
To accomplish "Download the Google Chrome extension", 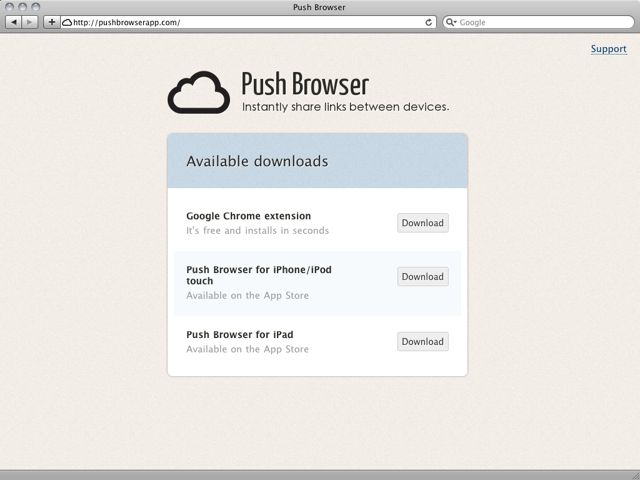I will click(x=423, y=223).
